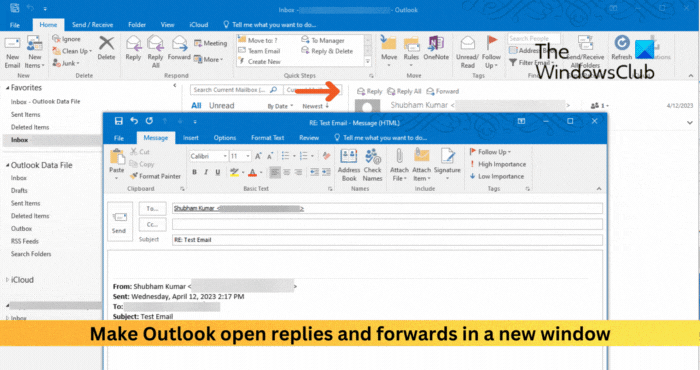The image size is (700, 370).
Task: Toggle align right in message ribbon
Action: pos(298,172)
